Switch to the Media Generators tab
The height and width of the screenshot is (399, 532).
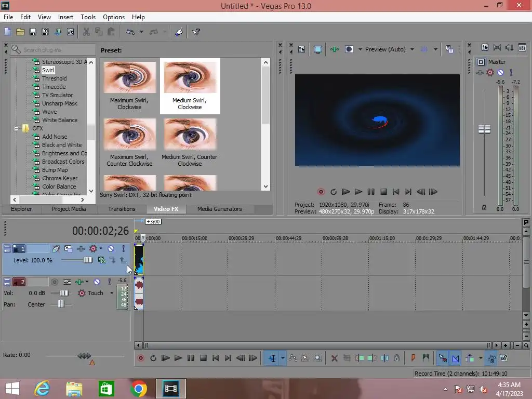[x=220, y=209]
